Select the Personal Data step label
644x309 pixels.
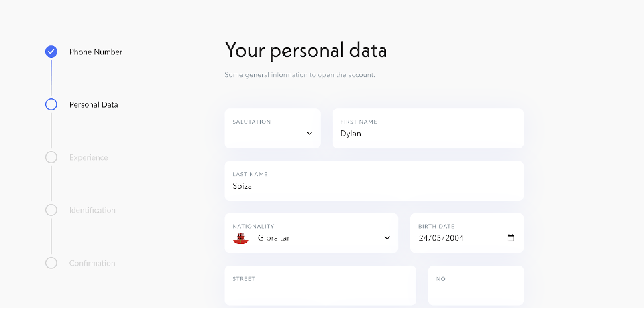coord(94,104)
